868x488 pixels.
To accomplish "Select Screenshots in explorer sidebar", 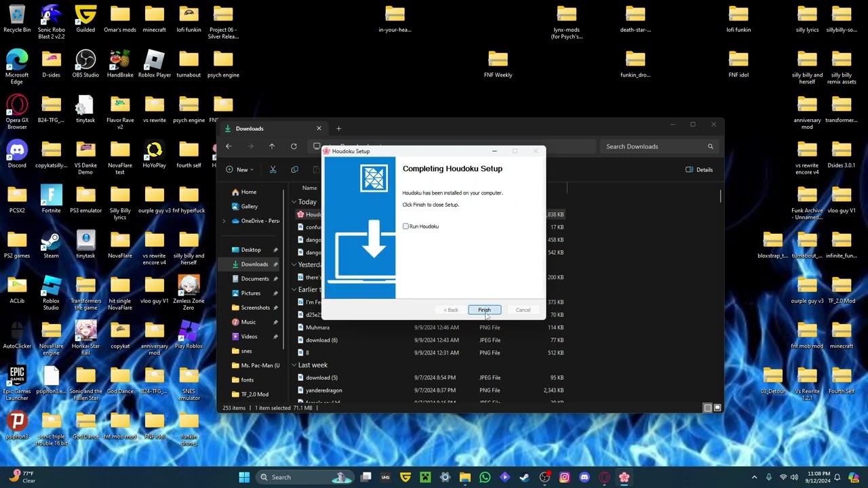I will (255, 308).
